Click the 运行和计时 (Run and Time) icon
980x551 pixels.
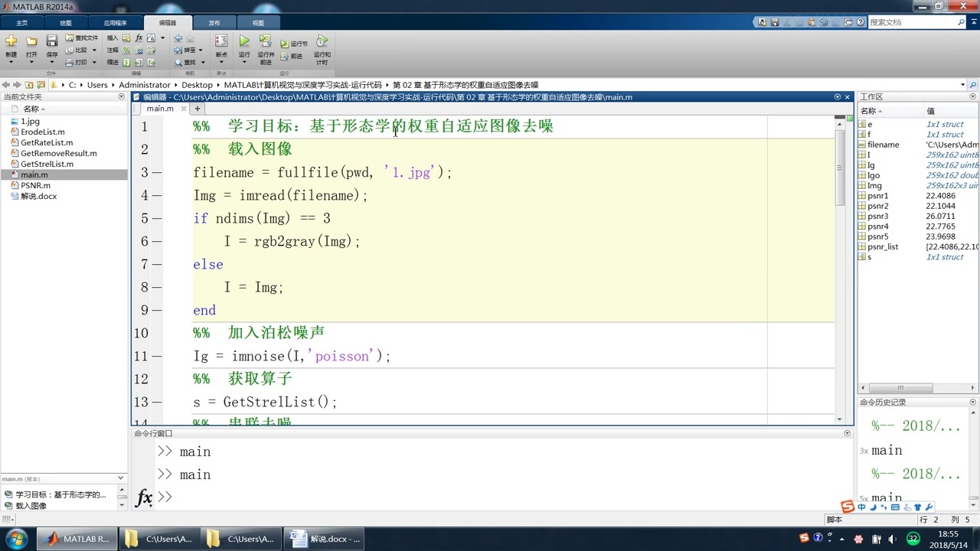pyautogui.click(x=322, y=41)
